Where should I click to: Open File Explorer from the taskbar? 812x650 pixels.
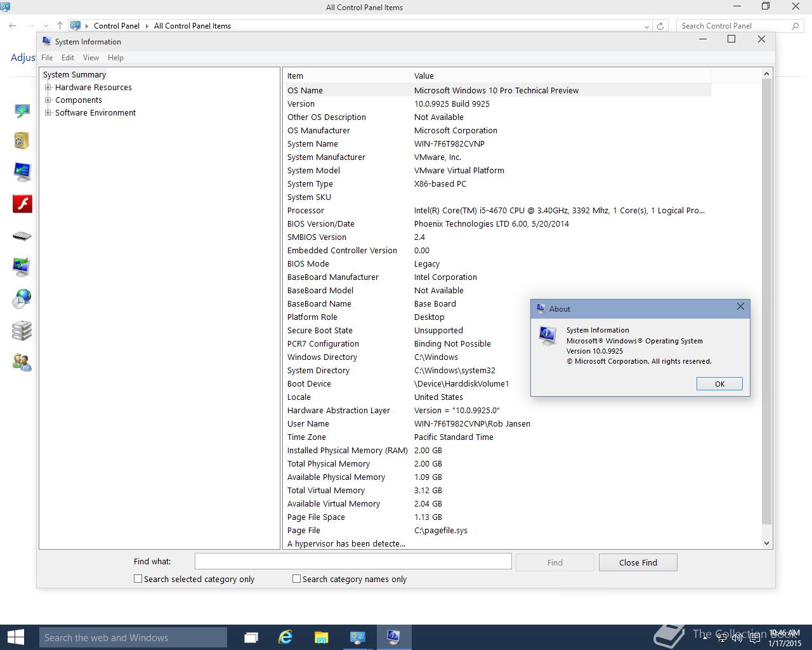click(321, 637)
